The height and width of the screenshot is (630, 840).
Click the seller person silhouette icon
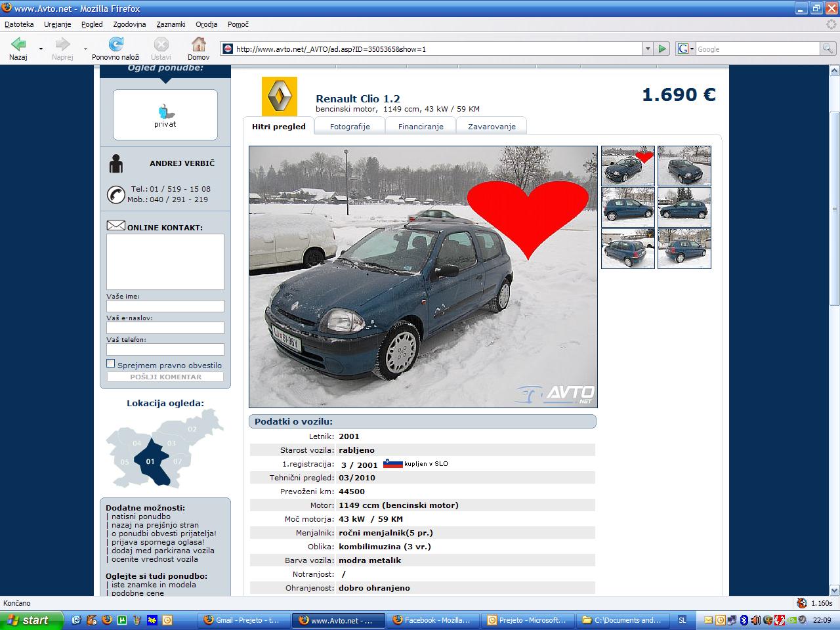tap(116, 164)
